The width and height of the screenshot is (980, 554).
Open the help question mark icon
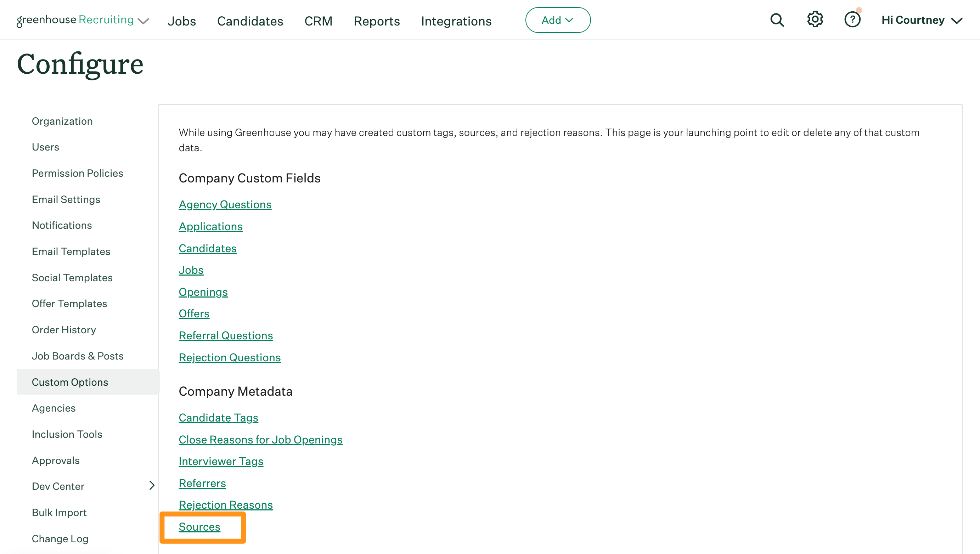coord(852,20)
